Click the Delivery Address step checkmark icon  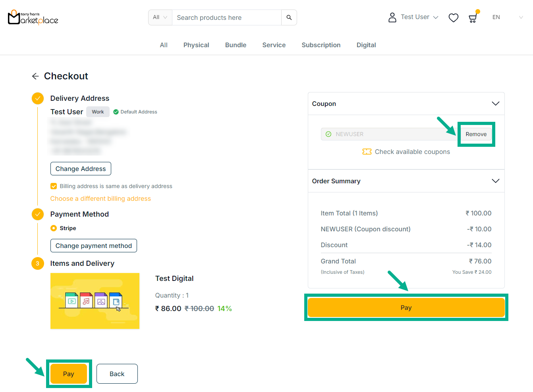click(38, 98)
